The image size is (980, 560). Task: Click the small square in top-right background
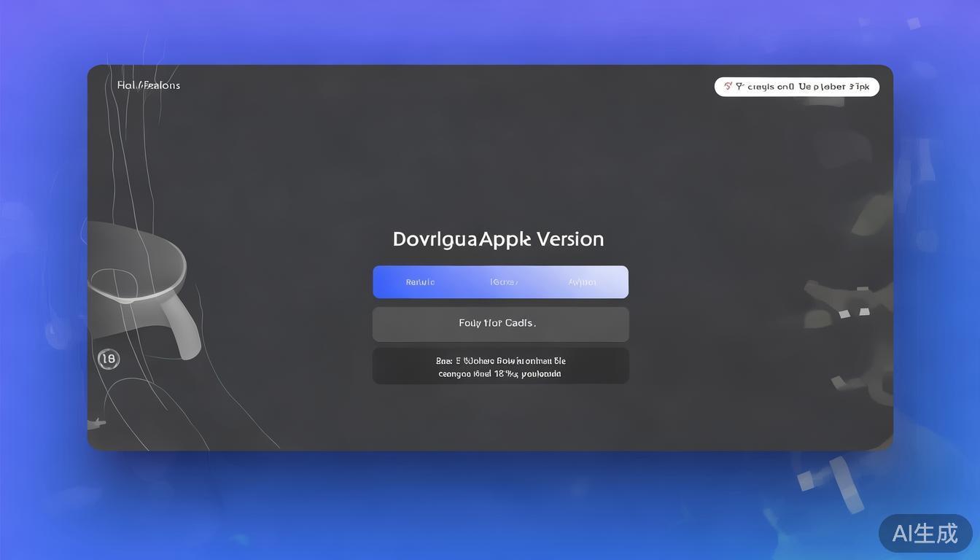(x=914, y=23)
